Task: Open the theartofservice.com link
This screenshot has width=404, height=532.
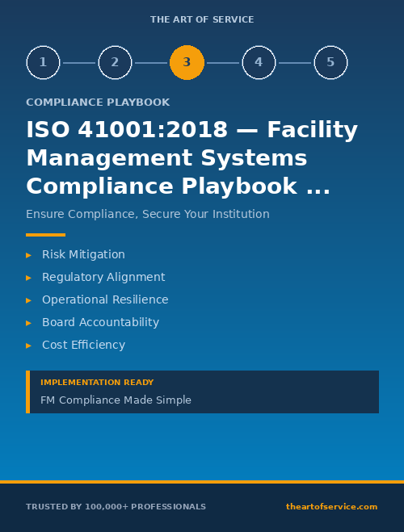Action: [332, 506]
